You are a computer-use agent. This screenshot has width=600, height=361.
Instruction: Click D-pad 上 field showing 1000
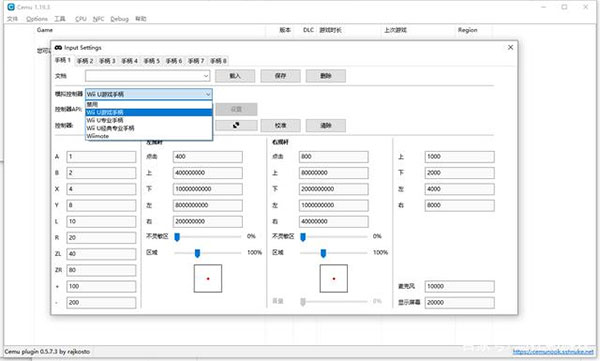coord(459,157)
